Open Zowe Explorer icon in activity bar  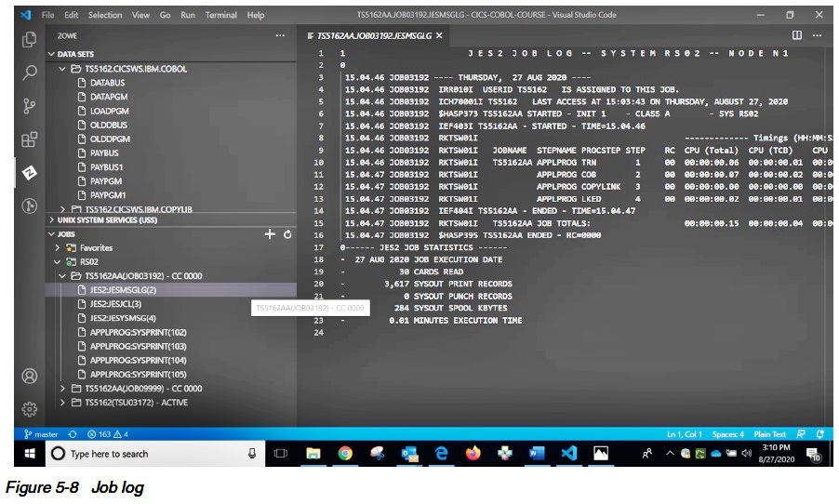[29, 173]
